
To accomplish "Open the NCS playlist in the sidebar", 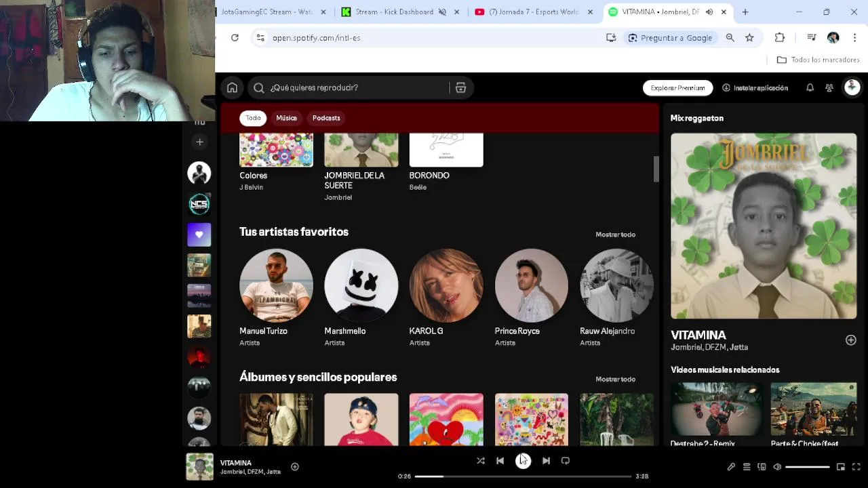I will (x=199, y=204).
